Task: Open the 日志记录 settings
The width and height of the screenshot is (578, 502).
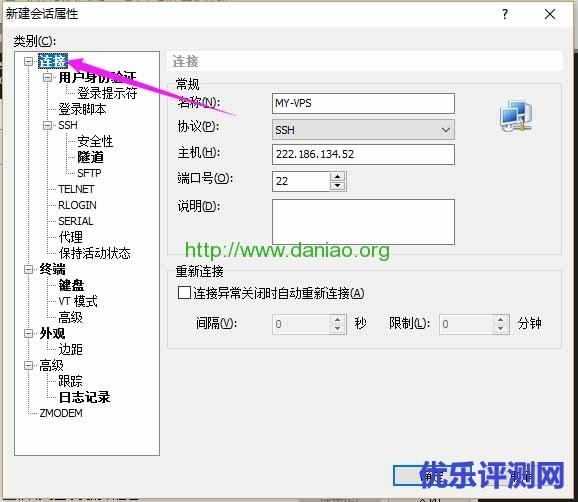Action: 84,397
